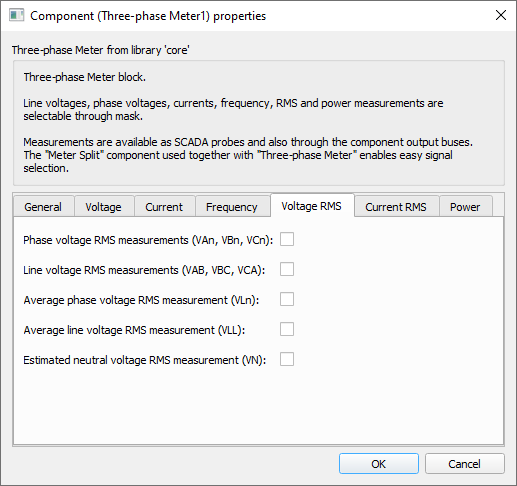The width and height of the screenshot is (517, 486).
Task: Click the empty area below the VN checkbox
Action: [x=258, y=405]
